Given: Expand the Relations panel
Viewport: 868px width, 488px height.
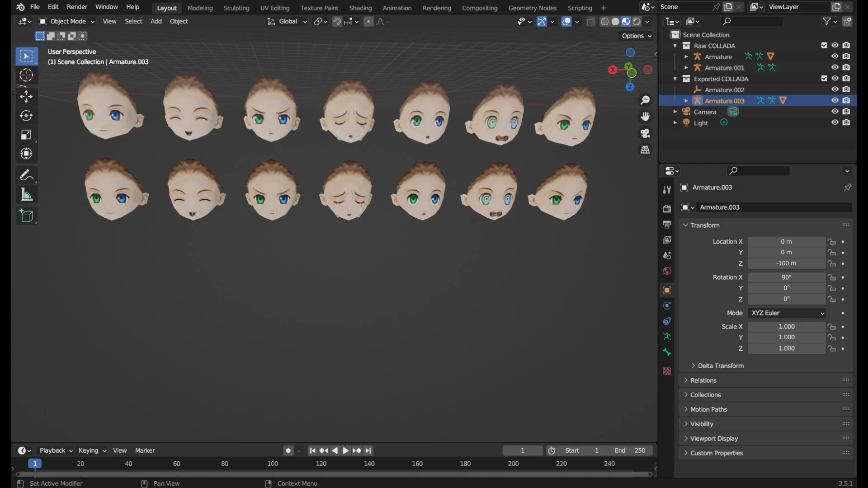Looking at the screenshot, I should click(x=703, y=380).
